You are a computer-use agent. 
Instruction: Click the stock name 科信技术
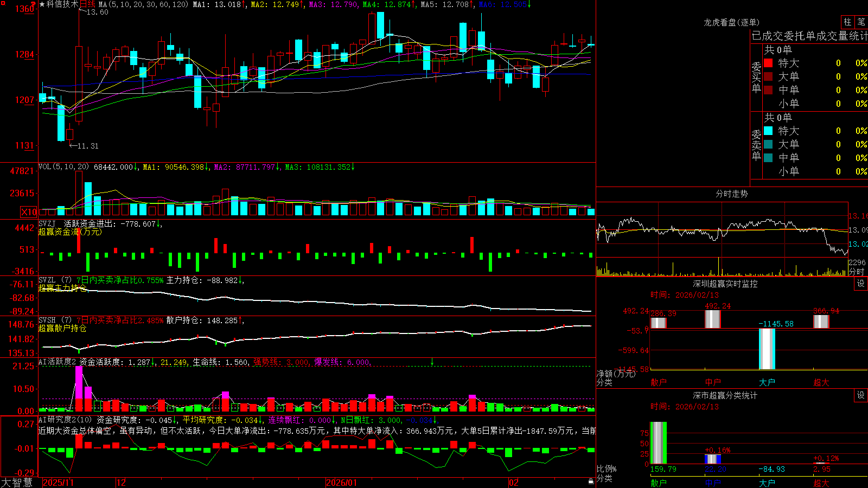[62, 4]
